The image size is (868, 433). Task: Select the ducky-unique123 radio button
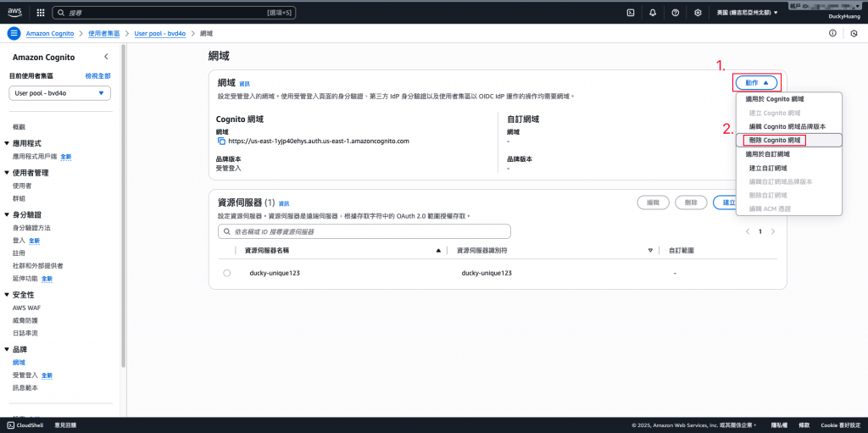click(227, 273)
